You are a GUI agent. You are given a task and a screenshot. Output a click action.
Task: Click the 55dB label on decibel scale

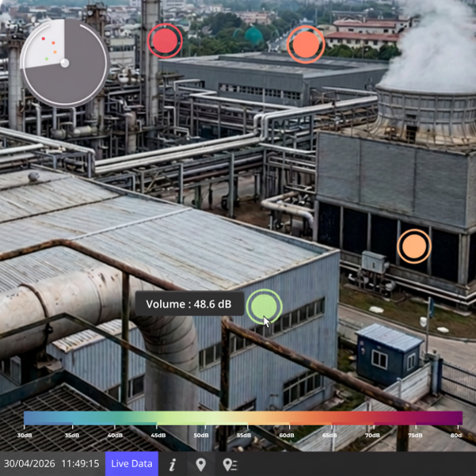tap(244, 436)
